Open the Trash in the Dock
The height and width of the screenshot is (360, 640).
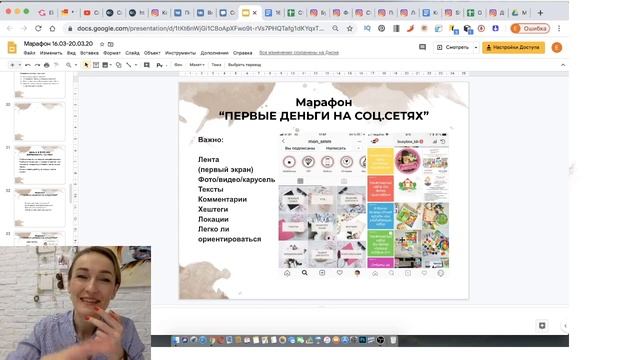point(393,340)
